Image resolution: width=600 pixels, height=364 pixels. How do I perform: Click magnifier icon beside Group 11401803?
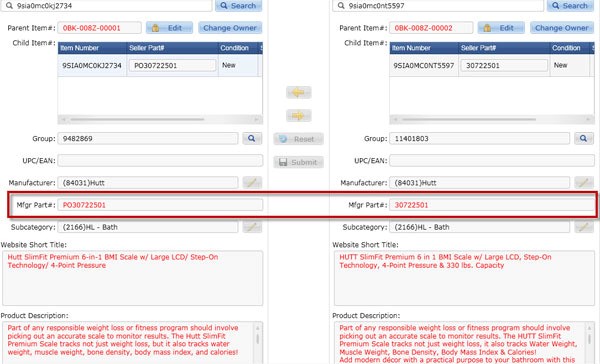click(584, 139)
